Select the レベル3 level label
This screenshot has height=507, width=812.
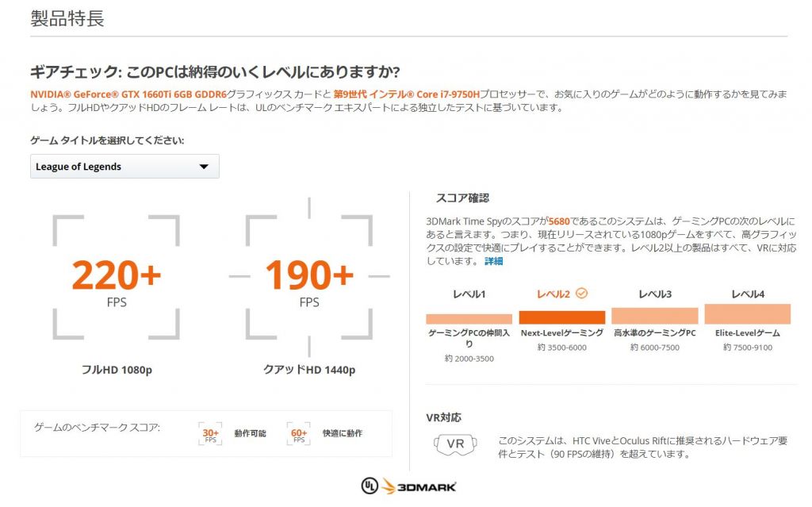pyautogui.click(x=655, y=294)
